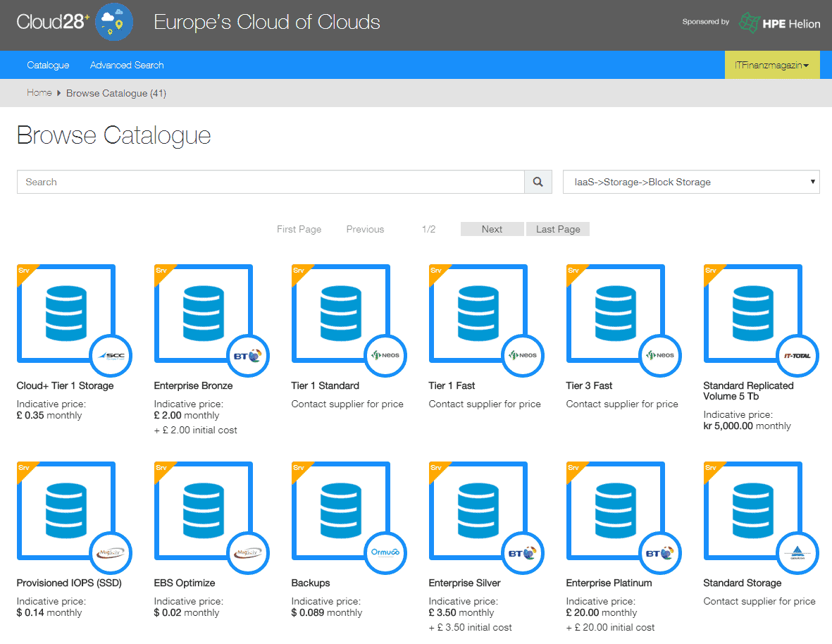Click into the Search input field

click(x=271, y=182)
